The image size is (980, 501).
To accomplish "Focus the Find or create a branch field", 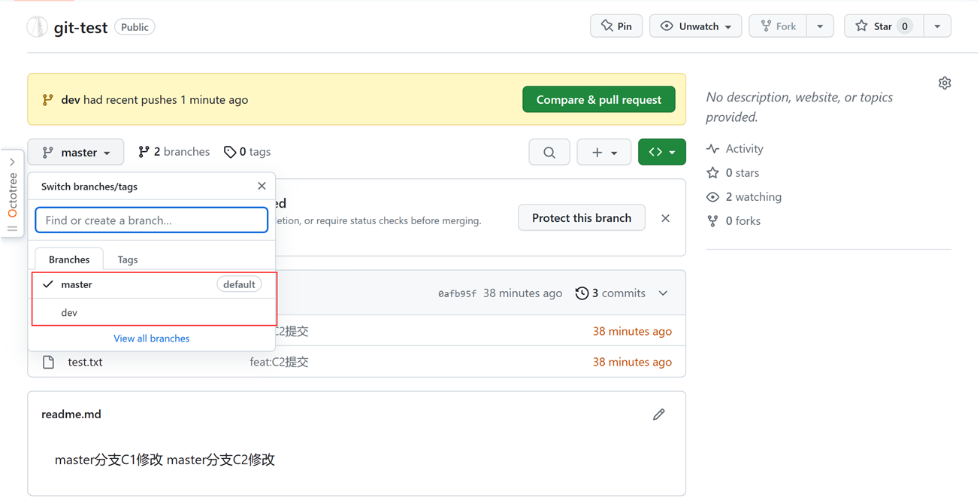I will pyautogui.click(x=151, y=220).
